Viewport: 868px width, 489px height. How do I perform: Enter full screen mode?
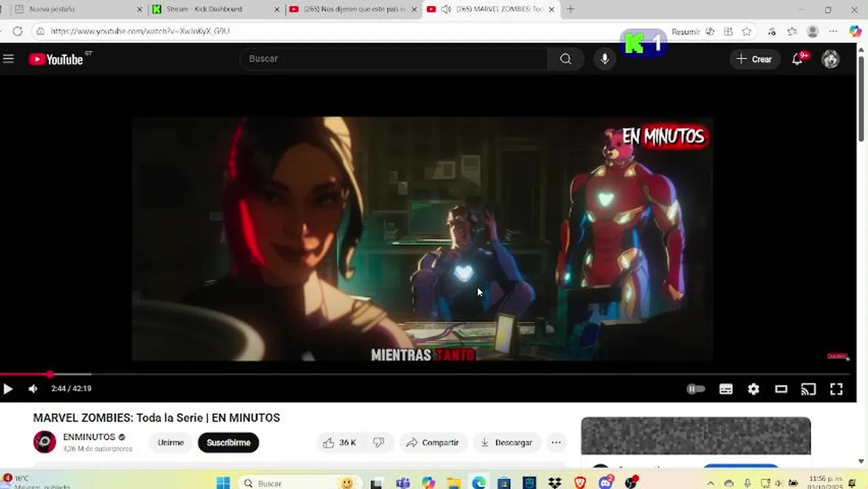(836, 389)
